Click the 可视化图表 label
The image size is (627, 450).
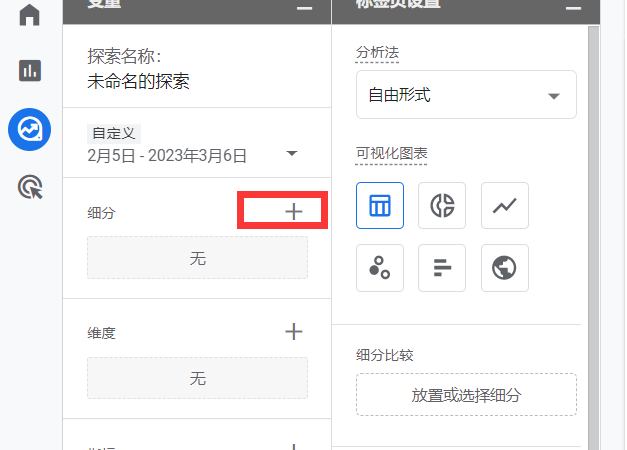click(x=391, y=153)
